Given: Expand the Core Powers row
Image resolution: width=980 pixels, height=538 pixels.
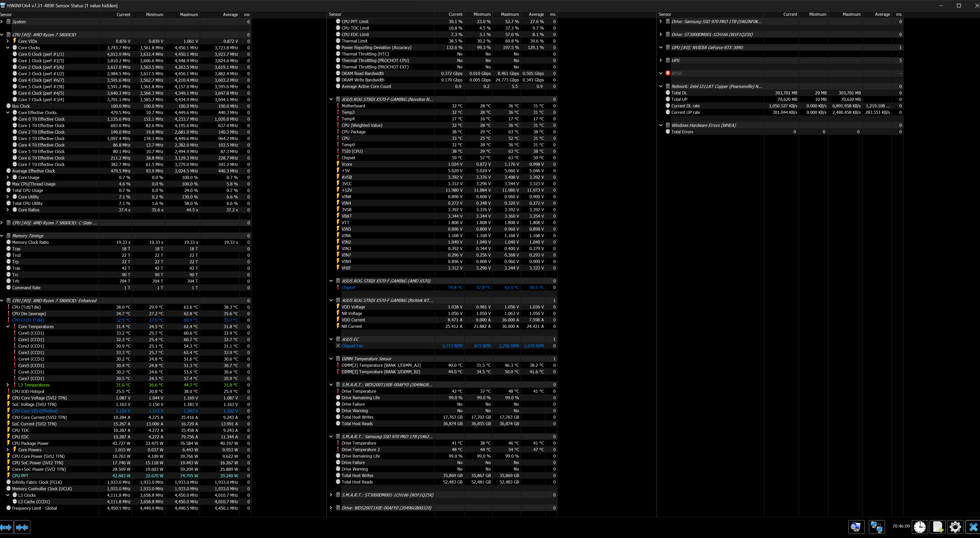Looking at the screenshot, I should point(8,450).
